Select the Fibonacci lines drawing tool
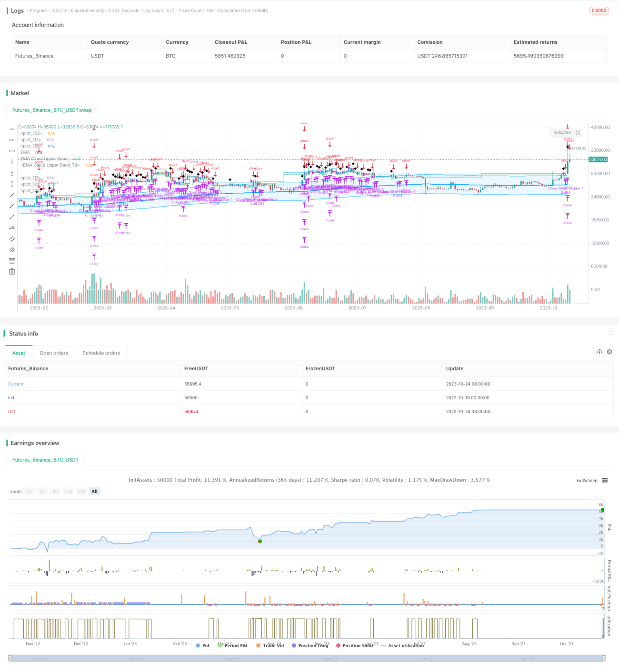619x672 pixels. pyautogui.click(x=12, y=261)
